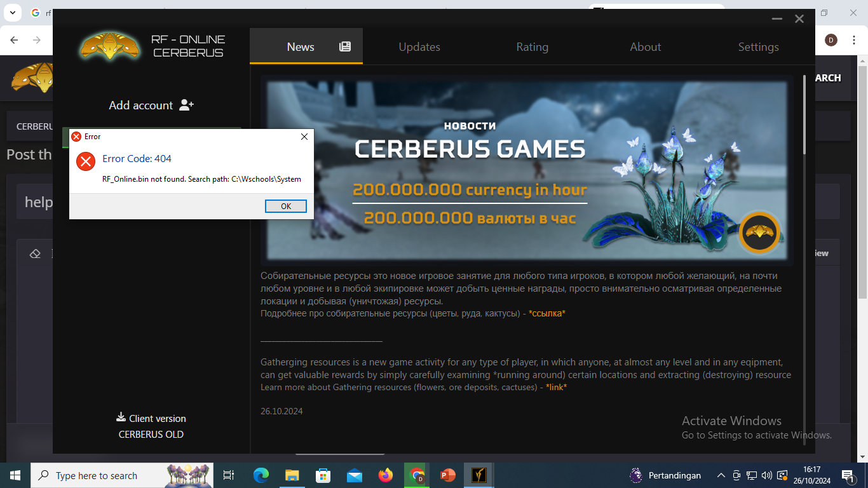Open the volume control in the tray
Screen dimensions: 868x488
pos(766,475)
